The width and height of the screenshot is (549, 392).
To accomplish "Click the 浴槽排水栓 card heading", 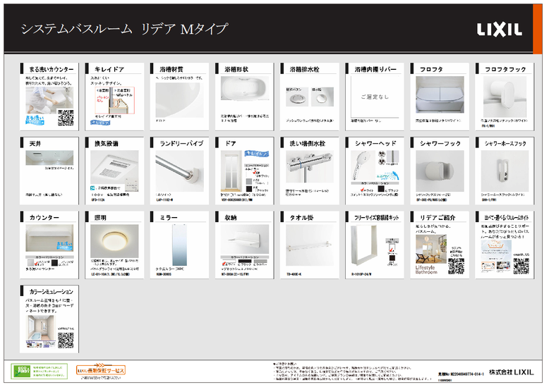I will pos(305,70).
